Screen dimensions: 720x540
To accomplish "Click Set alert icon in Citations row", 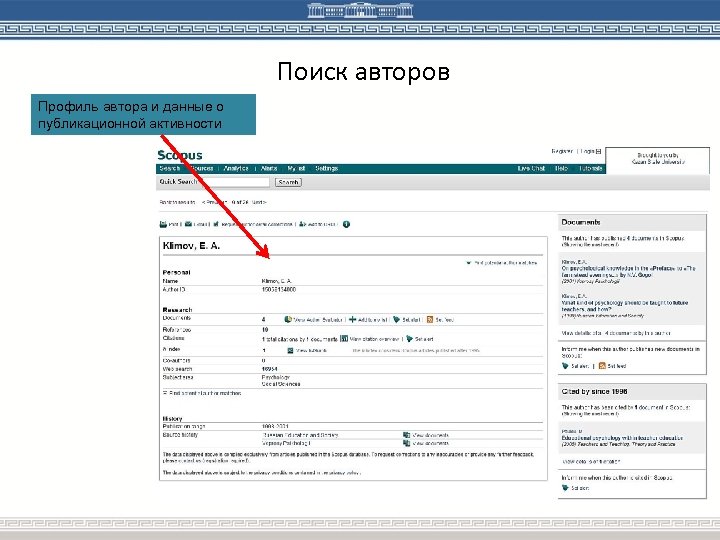I will pos(410,339).
